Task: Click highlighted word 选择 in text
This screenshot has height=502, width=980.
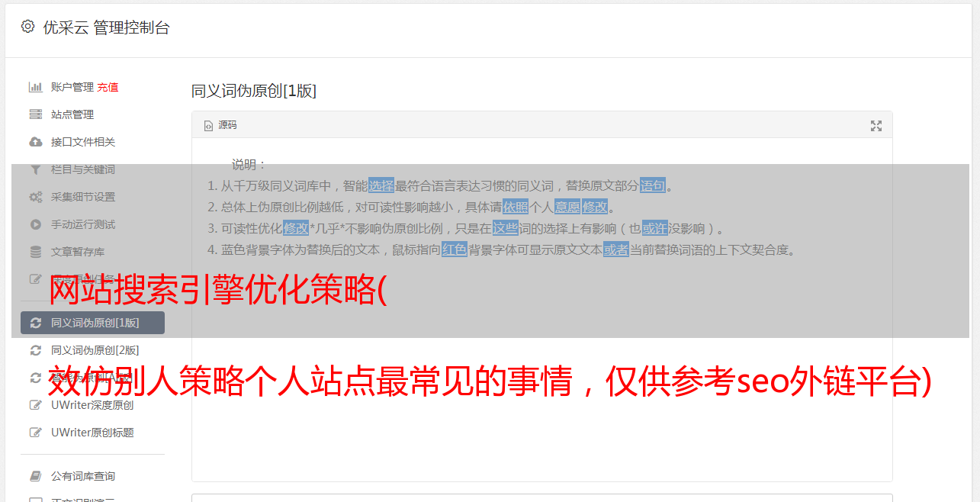Action: click(381, 185)
